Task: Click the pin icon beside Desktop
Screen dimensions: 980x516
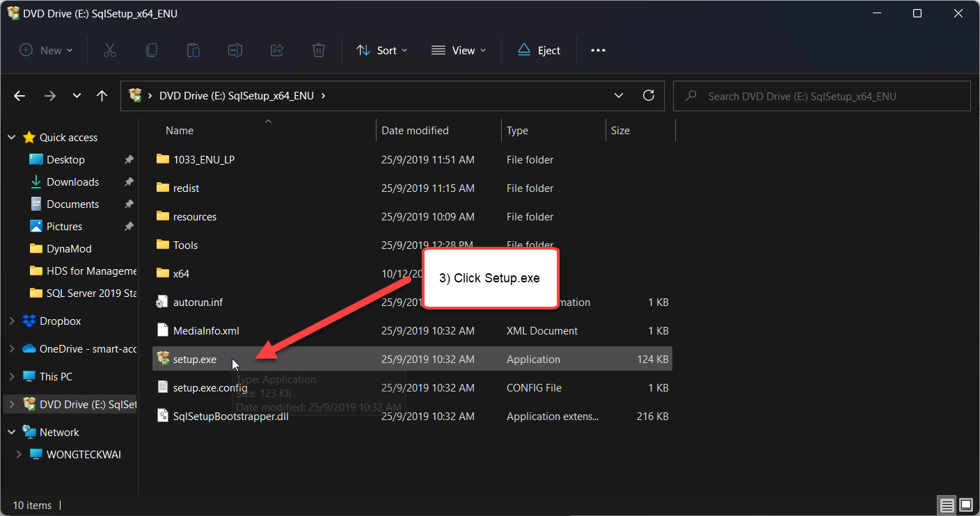Action: coord(129,160)
